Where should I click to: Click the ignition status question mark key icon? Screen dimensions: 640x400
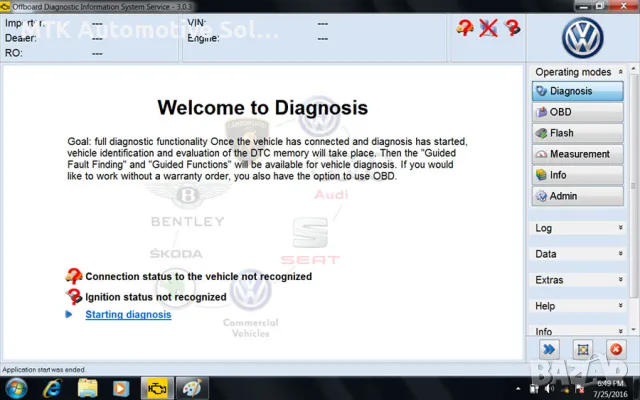pos(74,297)
